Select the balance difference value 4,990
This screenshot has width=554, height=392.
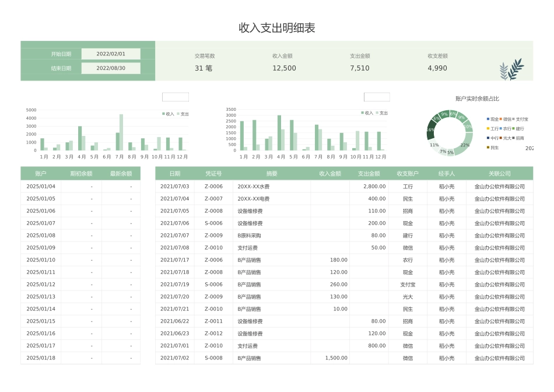click(x=437, y=68)
